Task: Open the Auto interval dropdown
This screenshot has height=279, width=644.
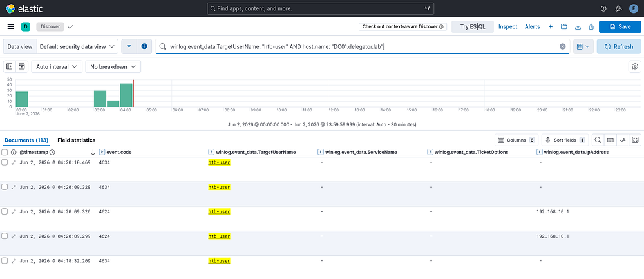Action: 57,66
